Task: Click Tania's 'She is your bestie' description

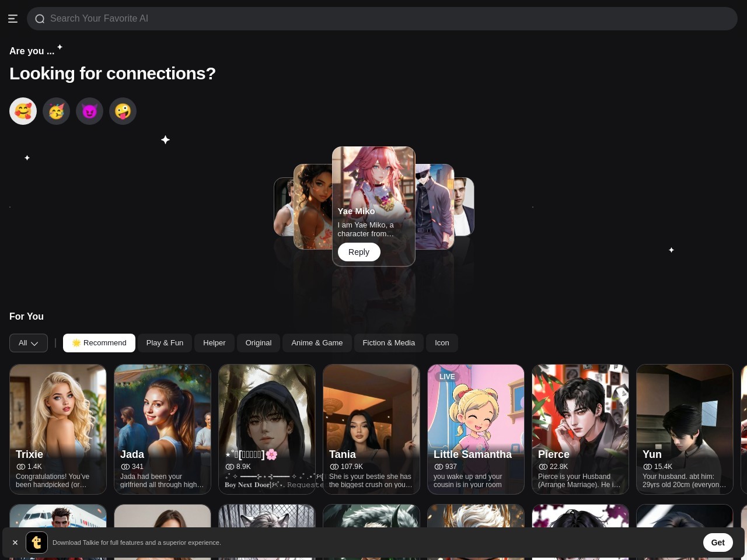Action: tap(371, 481)
